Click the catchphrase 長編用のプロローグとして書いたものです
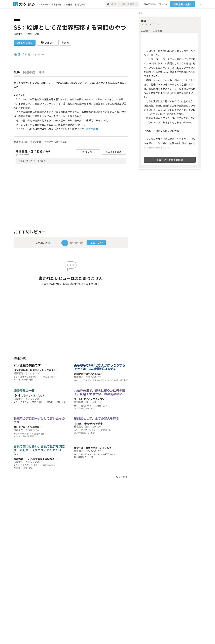Image resolution: width=215 pixels, height=644 pixels. pos(39,420)
